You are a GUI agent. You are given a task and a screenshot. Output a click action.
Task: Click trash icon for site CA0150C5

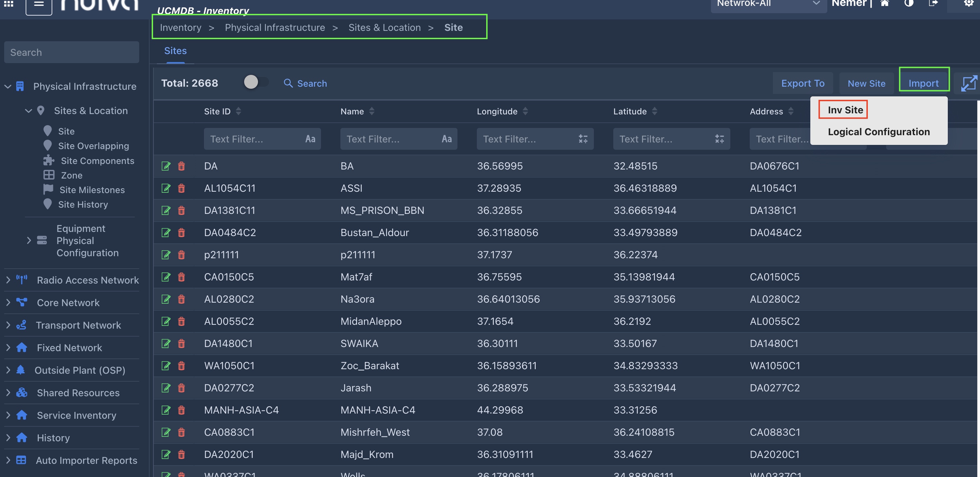(x=181, y=277)
